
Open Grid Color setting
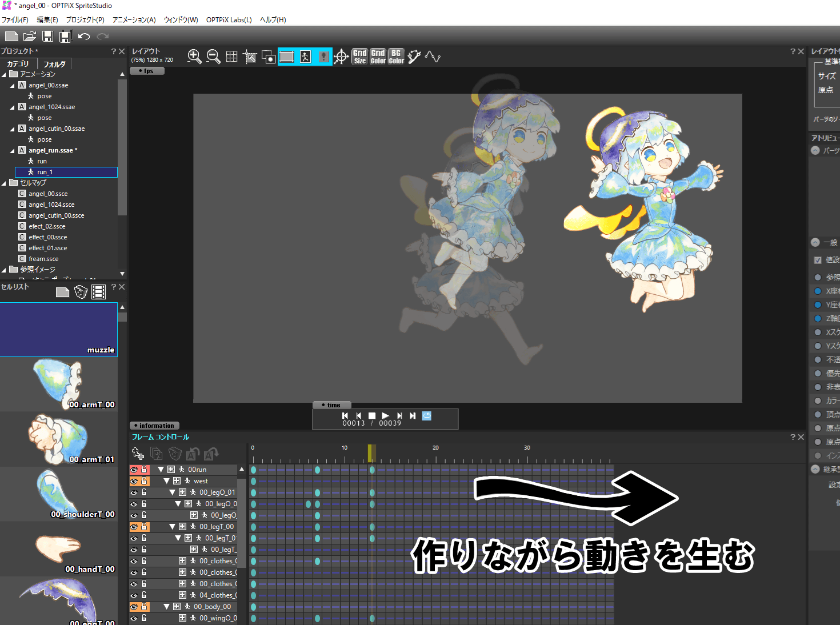[378, 57]
